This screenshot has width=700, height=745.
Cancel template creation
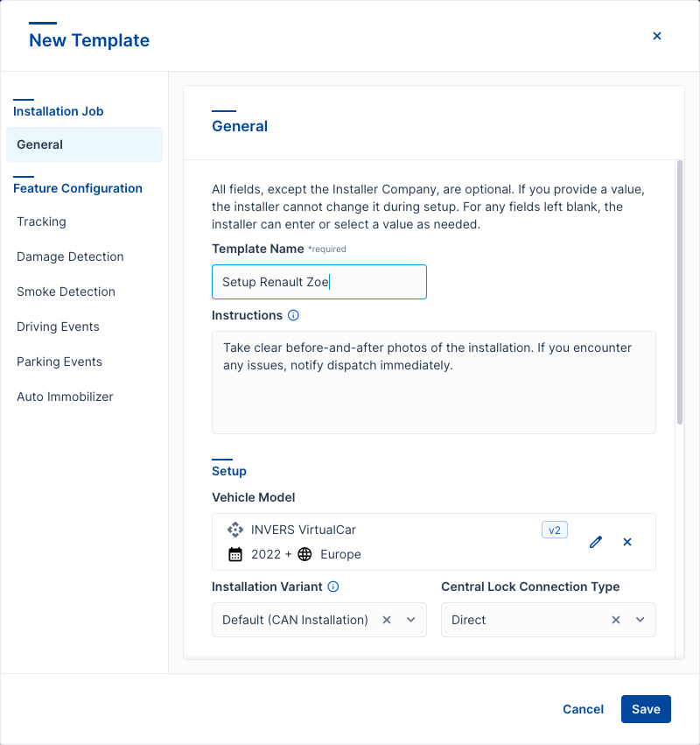[x=583, y=709]
